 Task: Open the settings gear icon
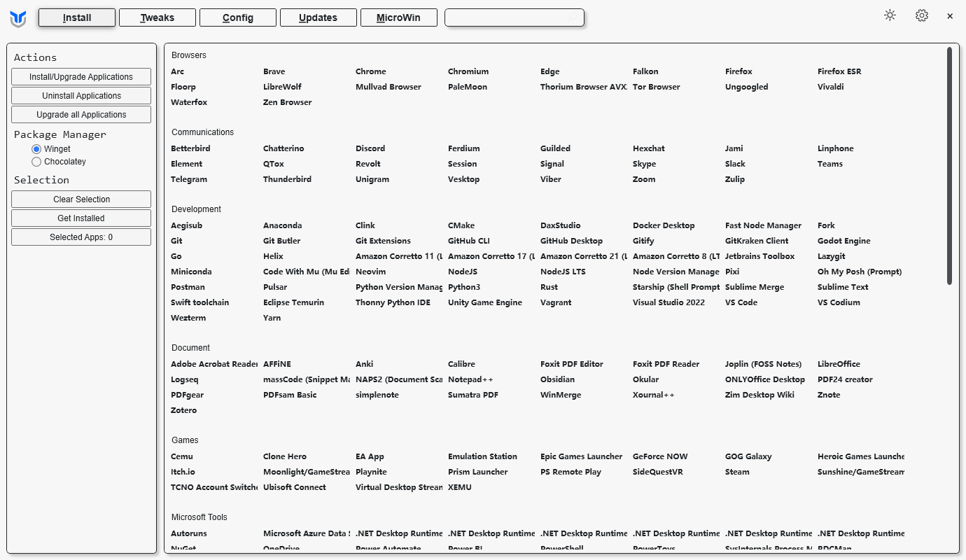(922, 15)
